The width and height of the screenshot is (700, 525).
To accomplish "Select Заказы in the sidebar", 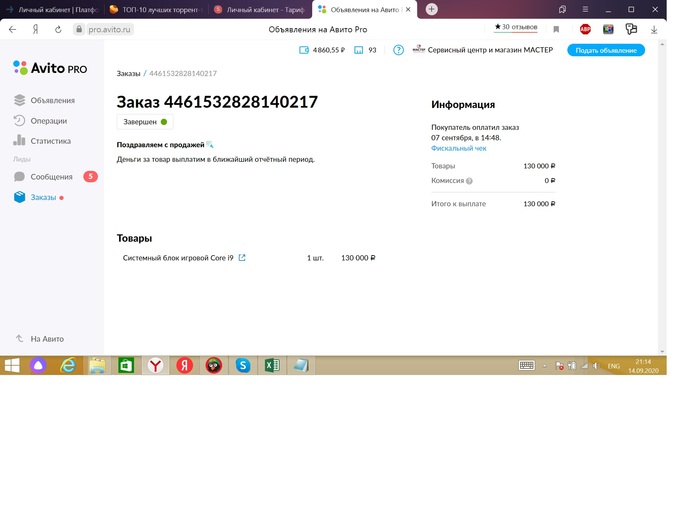I will (x=43, y=197).
